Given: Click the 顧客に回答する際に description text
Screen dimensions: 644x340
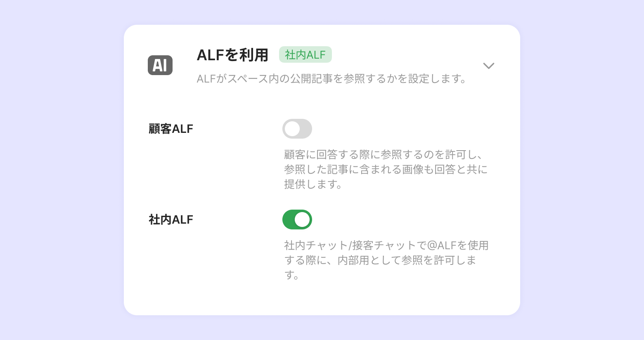Looking at the screenshot, I should (386, 169).
